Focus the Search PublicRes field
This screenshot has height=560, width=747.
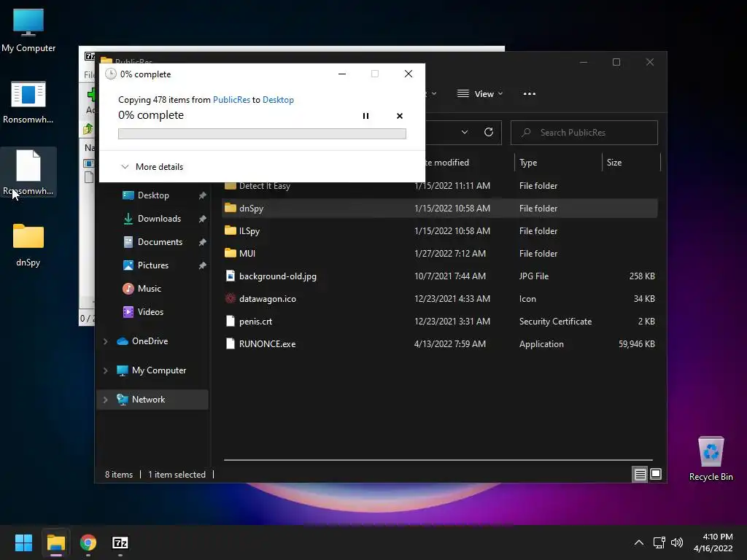click(x=584, y=133)
